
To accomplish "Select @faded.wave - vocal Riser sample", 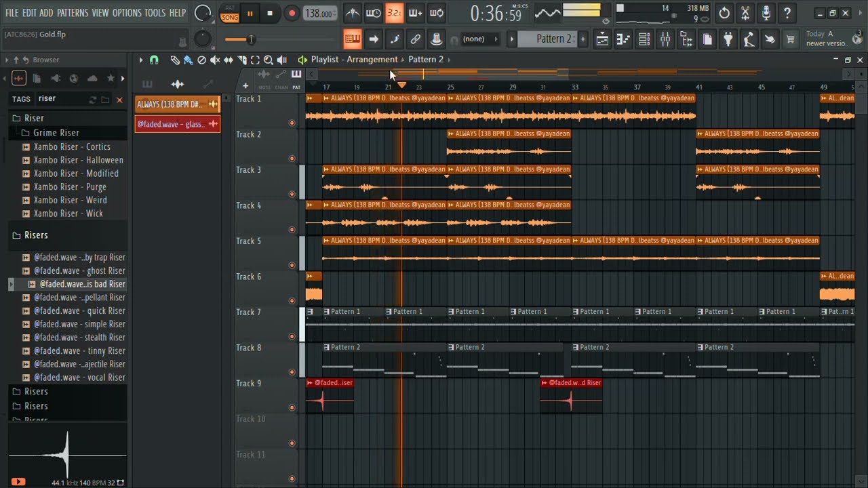I will pos(79,378).
